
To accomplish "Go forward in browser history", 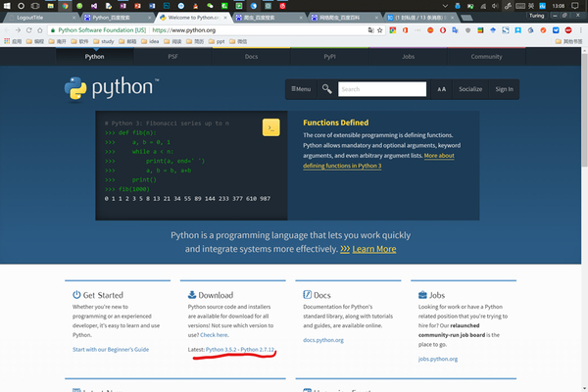I will tap(18, 30).
